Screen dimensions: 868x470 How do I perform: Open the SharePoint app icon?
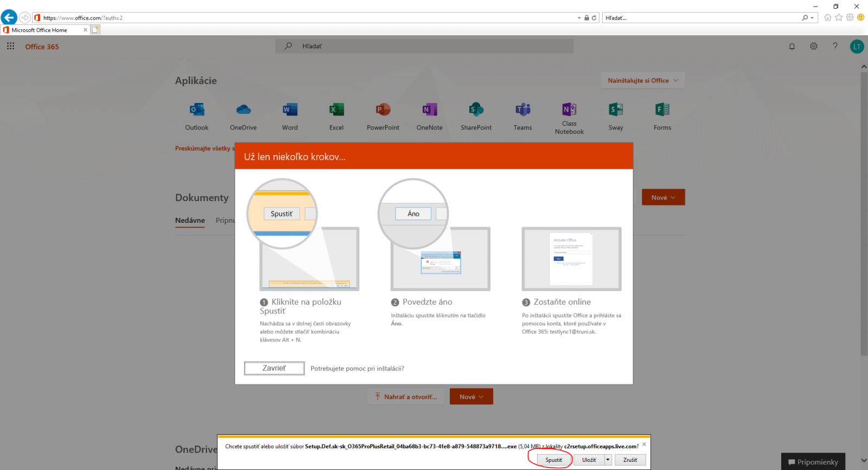tap(476, 110)
